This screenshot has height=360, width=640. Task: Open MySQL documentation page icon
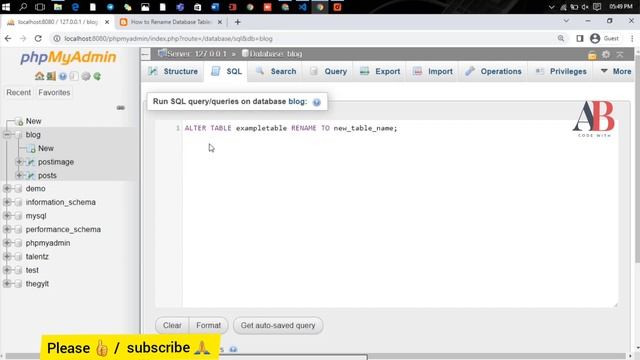coord(74,76)
